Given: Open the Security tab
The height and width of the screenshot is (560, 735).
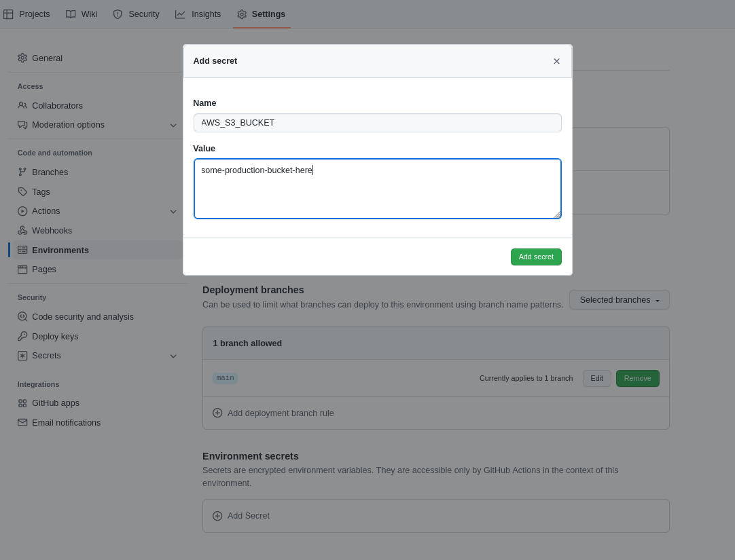Looking at the screenshot, I should pyautogui.click(x=137, y=14).
